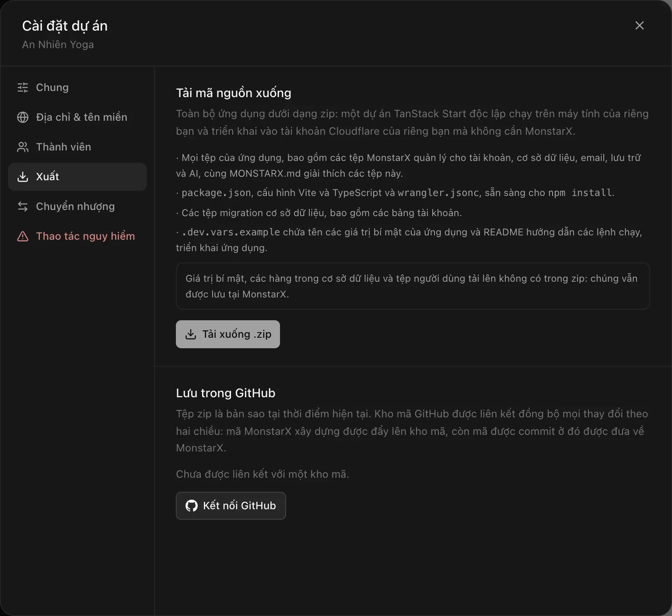Viewport: 672px width, 616px height.
Task: Click the project name An Nhiên Yoga
Action: coord(58,45)
